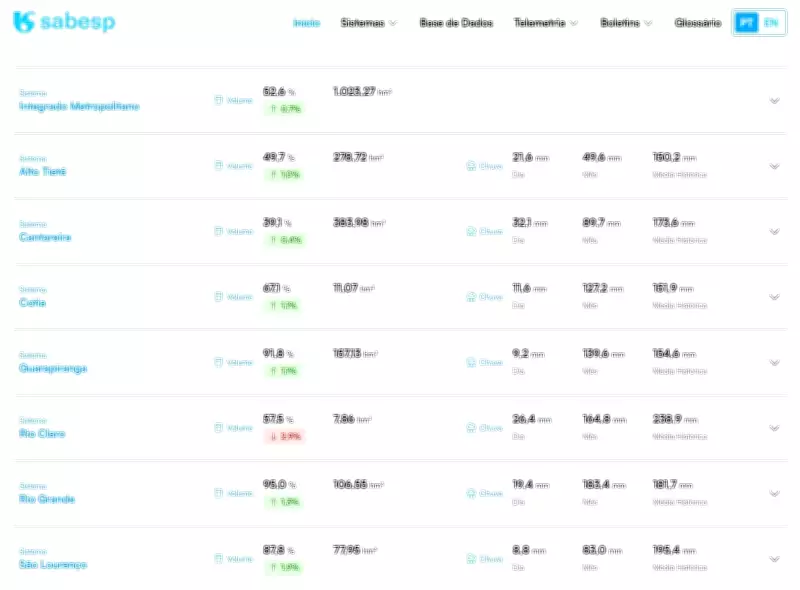Expand the Cantareira system row
The image size is (800, 590).
point(774,231)
